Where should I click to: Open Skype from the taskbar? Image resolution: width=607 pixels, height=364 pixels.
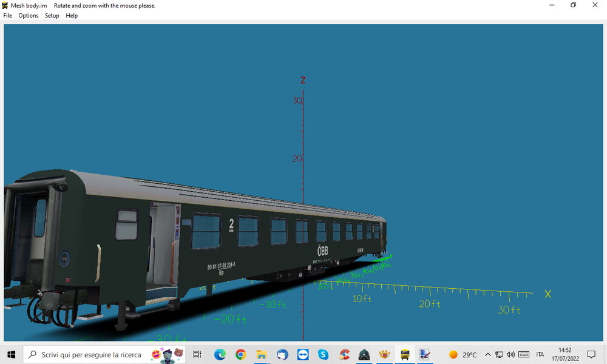coord(324,354)
